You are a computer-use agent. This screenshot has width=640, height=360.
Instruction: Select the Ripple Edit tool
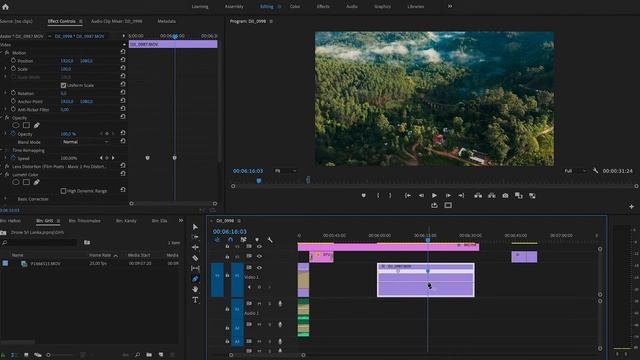pos(195,247)
